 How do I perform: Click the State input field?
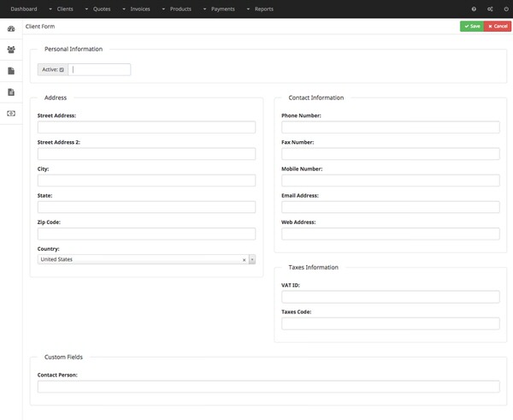click(146, 207)
